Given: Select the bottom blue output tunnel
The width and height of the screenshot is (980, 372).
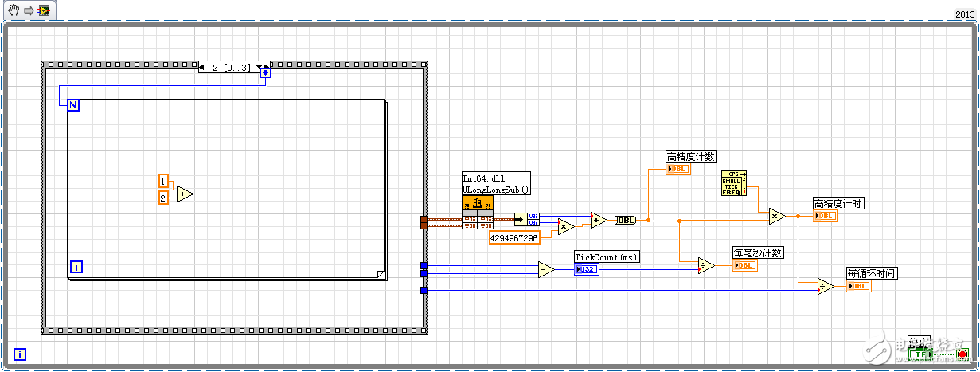Looking at the screenshot, I should 424,290.
